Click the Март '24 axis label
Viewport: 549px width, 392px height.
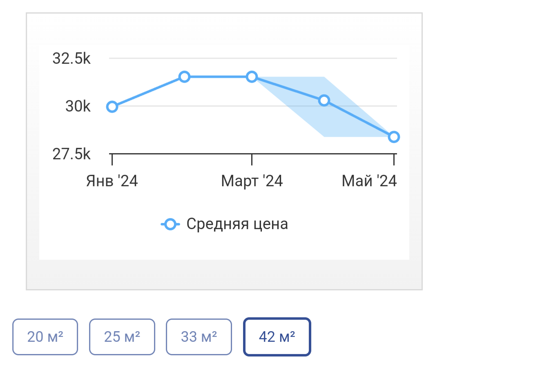pos(252,181)
